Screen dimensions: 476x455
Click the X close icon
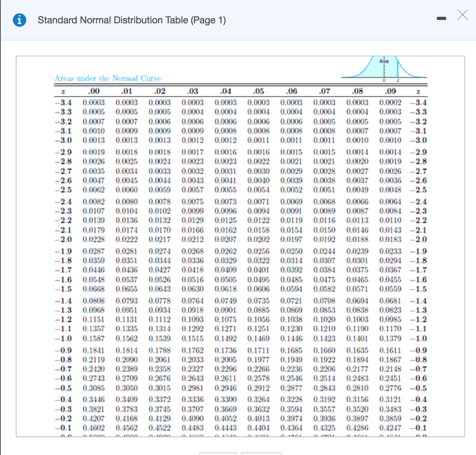(x=463, y=15)
